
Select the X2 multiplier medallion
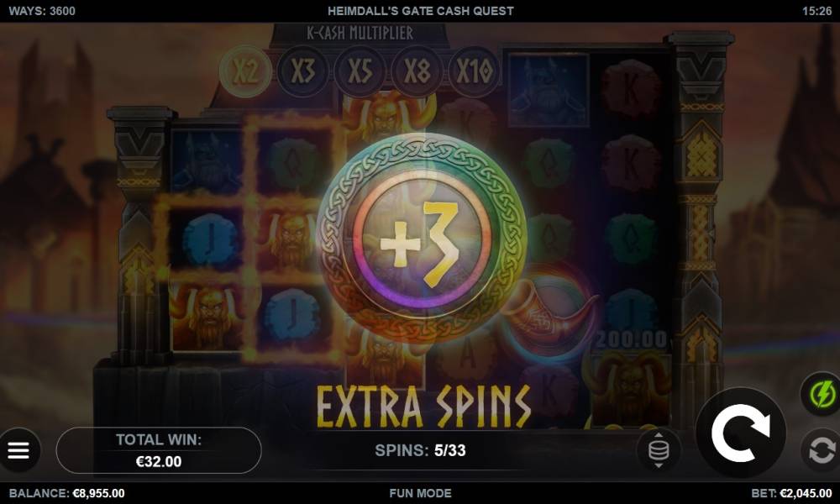click(x=246, y=71)
